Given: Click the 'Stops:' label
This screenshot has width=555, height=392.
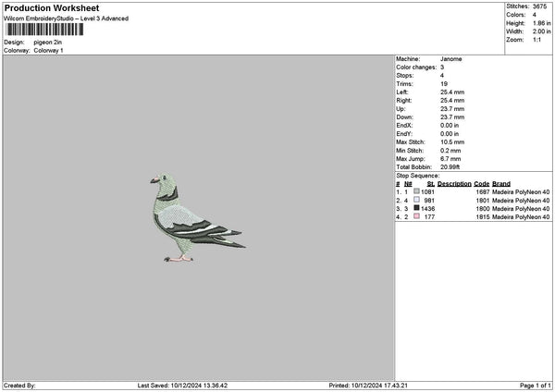Looking at the screenshot, I should tap(404, 76).
